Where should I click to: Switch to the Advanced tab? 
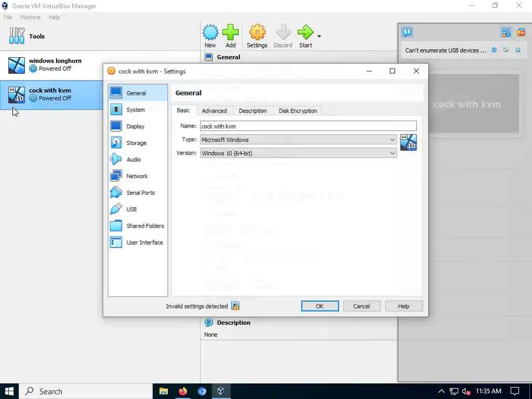point(215,111)
